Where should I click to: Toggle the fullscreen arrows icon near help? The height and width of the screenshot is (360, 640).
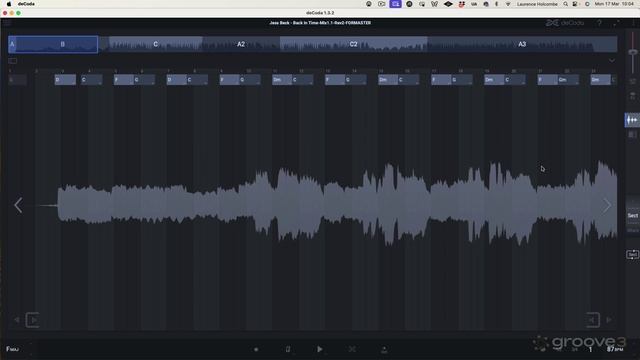[616, 24]
